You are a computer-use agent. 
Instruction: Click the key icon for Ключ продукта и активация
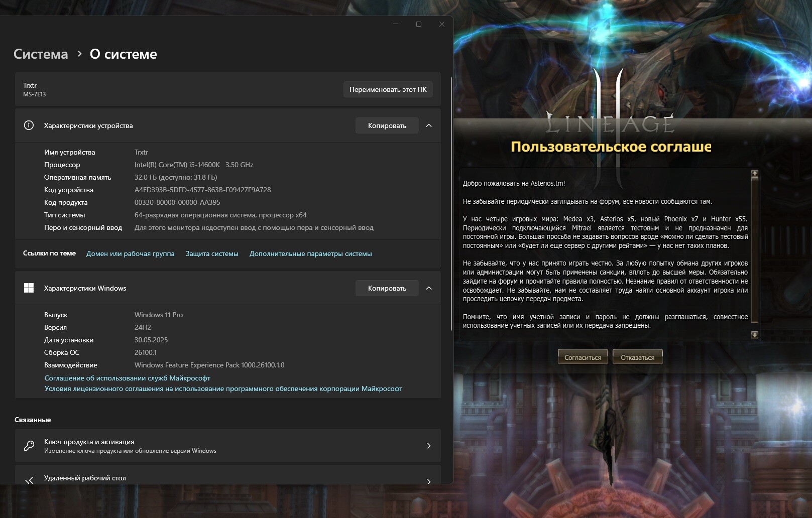[29, 446]
